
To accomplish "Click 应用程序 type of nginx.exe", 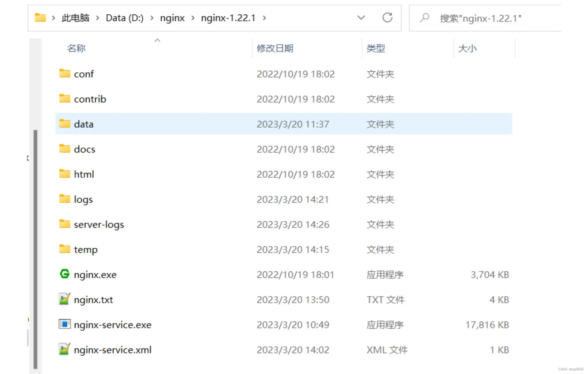I will point(385,275).
